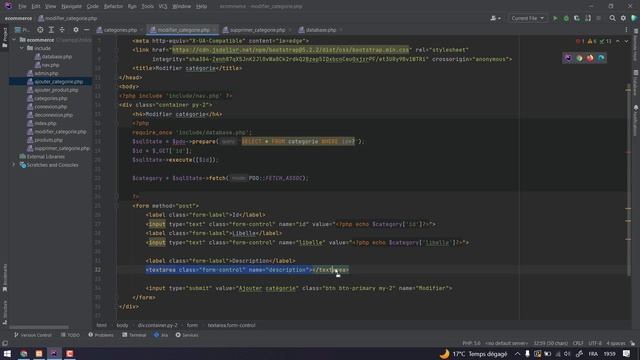Click the PHP 5.6 language level status

471,343
